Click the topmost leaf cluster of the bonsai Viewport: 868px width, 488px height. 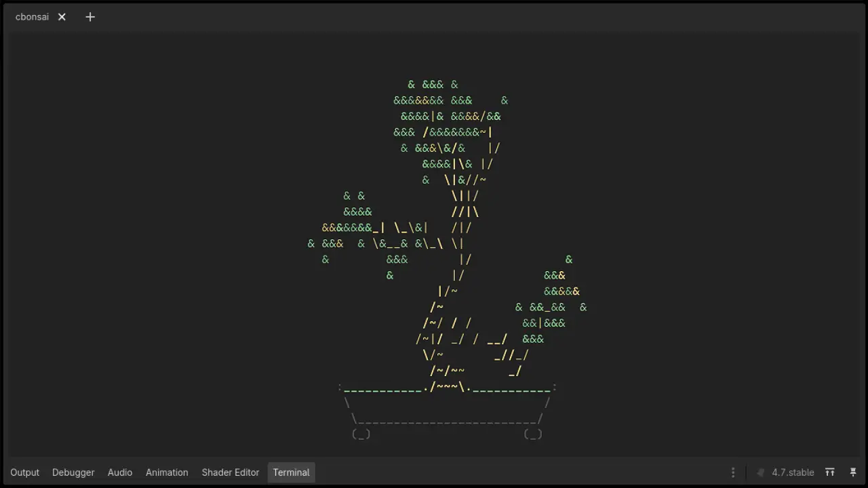point(433,85)
